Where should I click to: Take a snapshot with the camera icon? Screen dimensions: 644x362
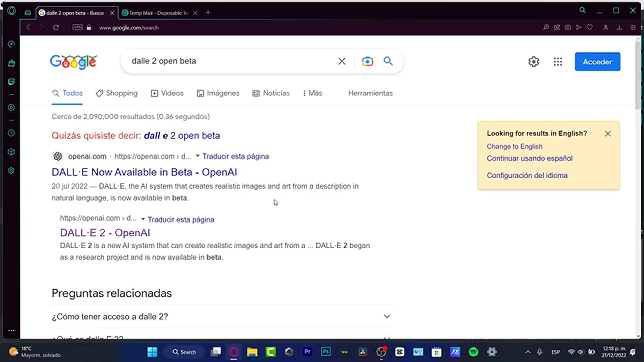568,27
